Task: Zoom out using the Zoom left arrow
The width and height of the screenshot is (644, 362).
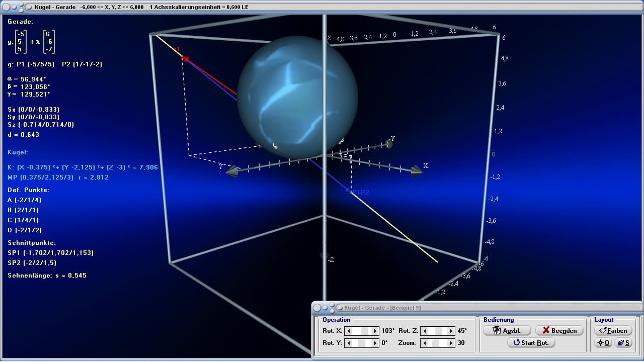Action: pos(425,343)
